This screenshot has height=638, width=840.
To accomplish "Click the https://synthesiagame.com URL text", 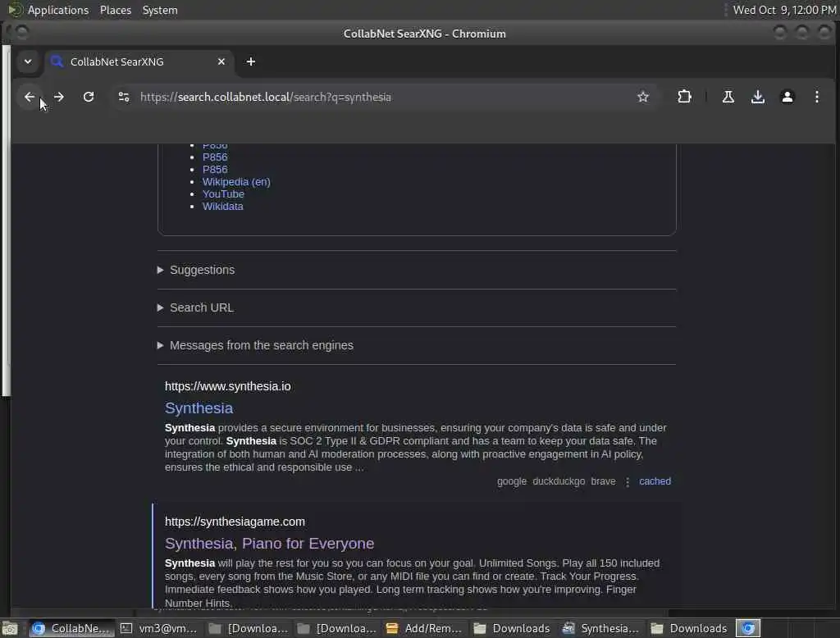I will 235,522.
